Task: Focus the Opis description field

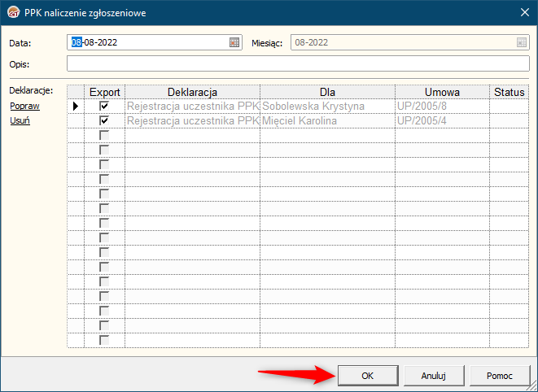Action: tap(298, 63)
